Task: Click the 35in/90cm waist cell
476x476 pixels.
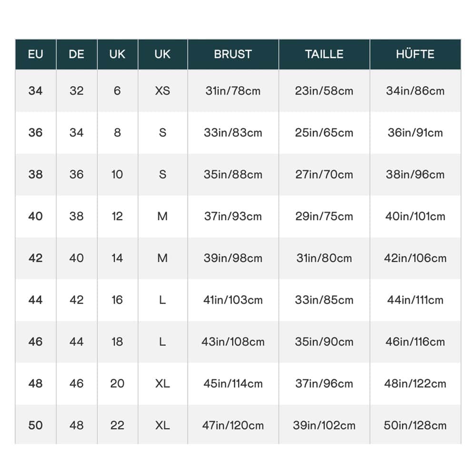Action: (x=324, y=342)
